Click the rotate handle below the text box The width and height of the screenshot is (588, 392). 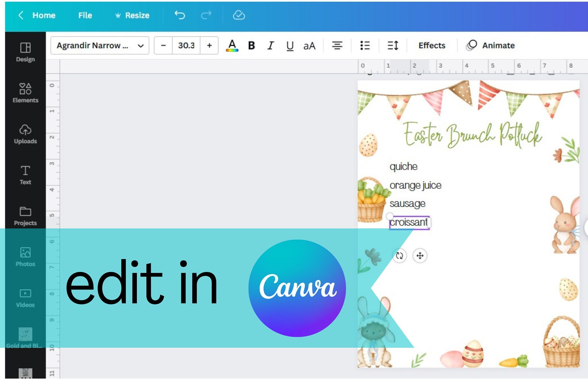(x=400, y=255)
